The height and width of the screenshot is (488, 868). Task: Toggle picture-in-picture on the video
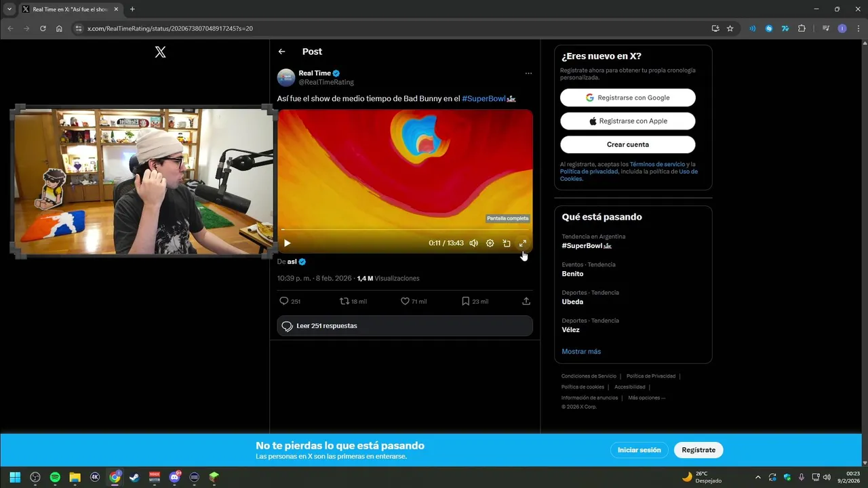507,243
